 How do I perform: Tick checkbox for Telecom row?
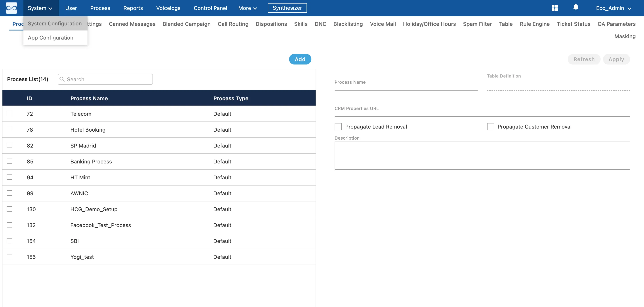tap(10, 113)
